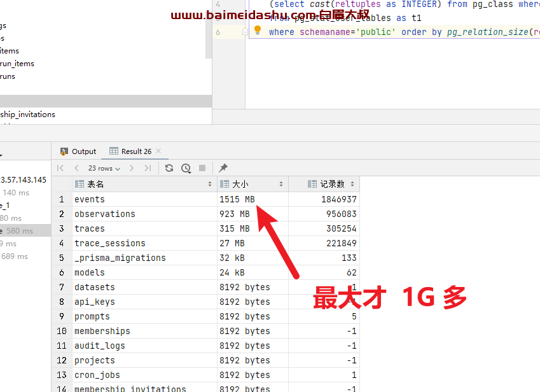Image resolution: width=540 pixels, height=392 pixels.
Task: Select the api_keys cell
Action: tap(144, 302)
